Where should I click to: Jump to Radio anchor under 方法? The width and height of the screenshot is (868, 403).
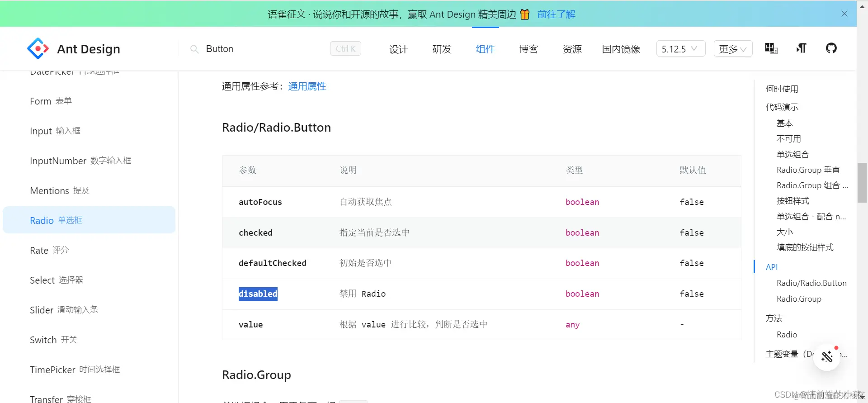click(787, 334)
